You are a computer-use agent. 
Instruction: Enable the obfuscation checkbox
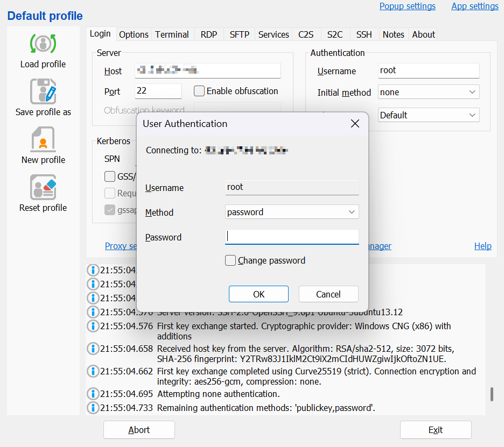(199, 91)
